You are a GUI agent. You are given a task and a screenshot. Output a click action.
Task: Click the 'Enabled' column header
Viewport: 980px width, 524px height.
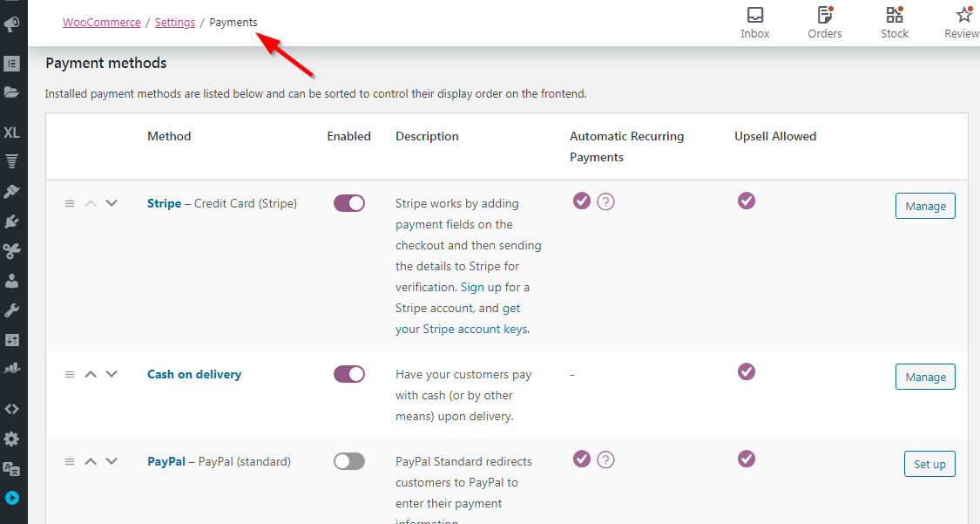[x=348, y=136]
